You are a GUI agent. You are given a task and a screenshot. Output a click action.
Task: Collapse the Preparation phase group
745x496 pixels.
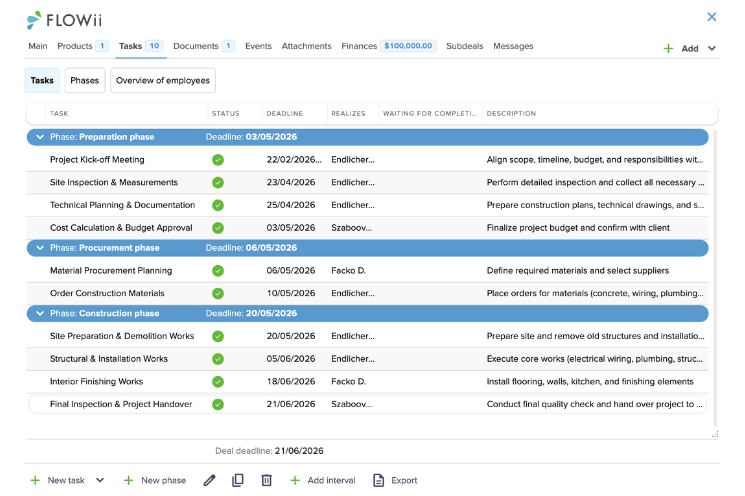click(x=40, y=137)
